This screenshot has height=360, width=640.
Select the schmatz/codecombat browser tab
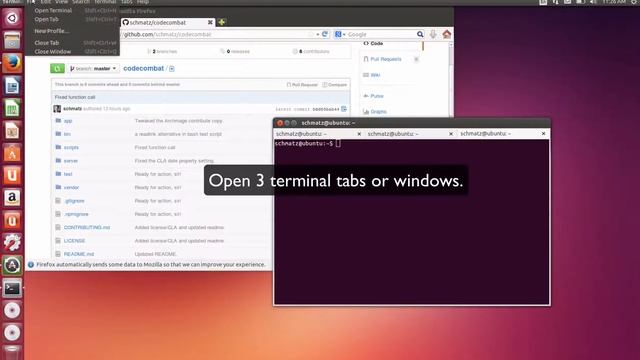click(167, 22)
